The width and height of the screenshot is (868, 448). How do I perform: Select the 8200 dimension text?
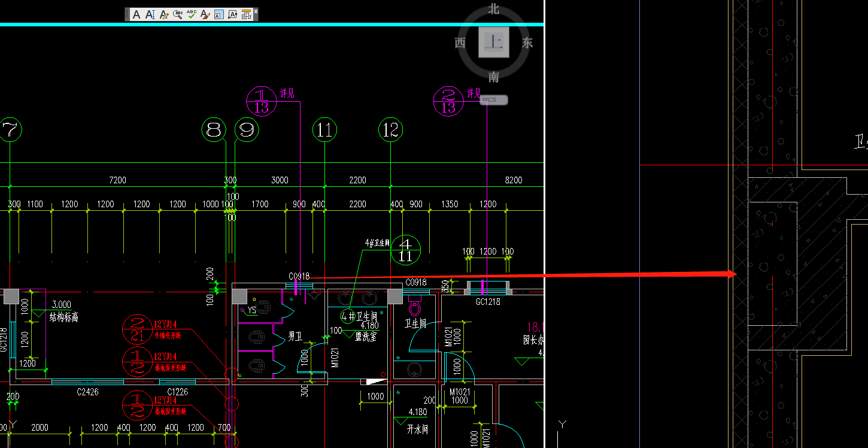[x=514, y=180]
